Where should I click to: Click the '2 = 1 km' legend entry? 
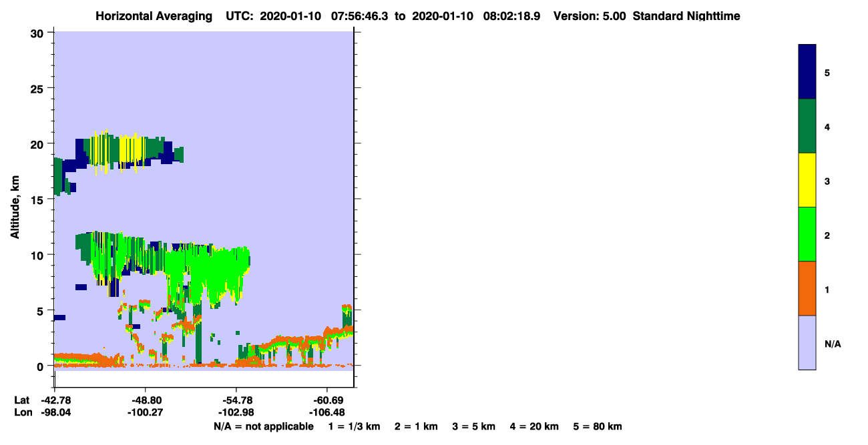[416, 426]
